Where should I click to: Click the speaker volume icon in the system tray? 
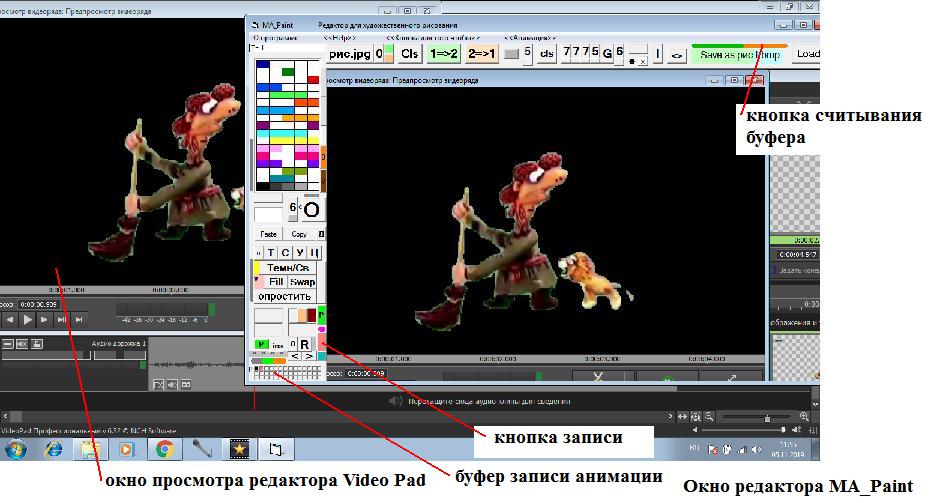pos(756,449)
